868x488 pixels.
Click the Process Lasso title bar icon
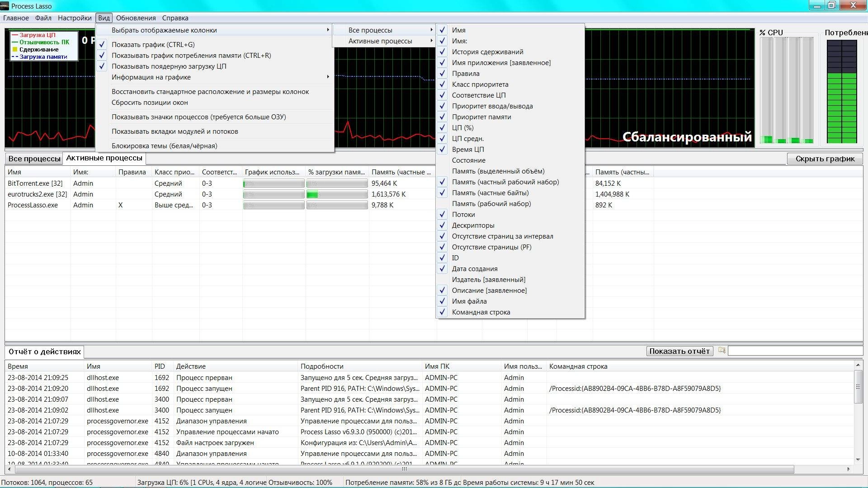point(5,6)
